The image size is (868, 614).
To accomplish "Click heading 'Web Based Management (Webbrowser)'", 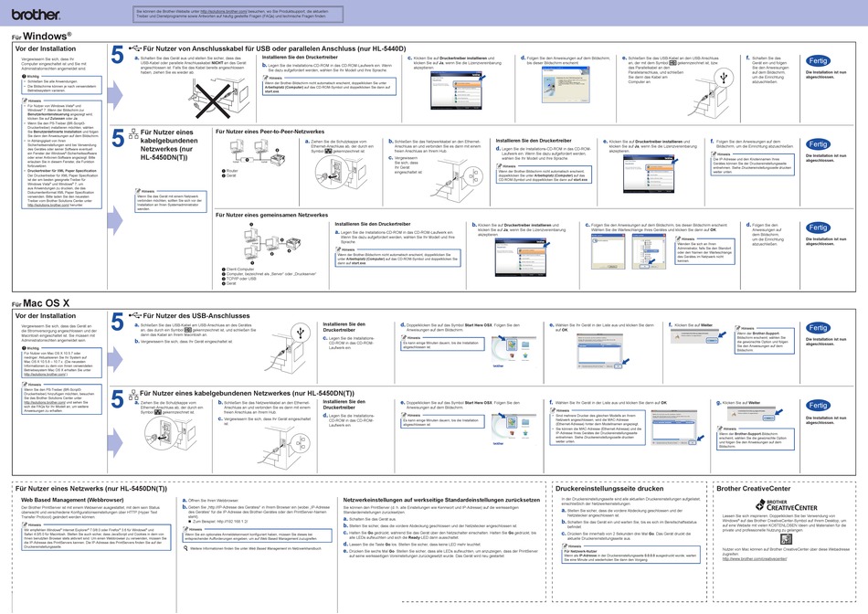I will click(72, 500).
